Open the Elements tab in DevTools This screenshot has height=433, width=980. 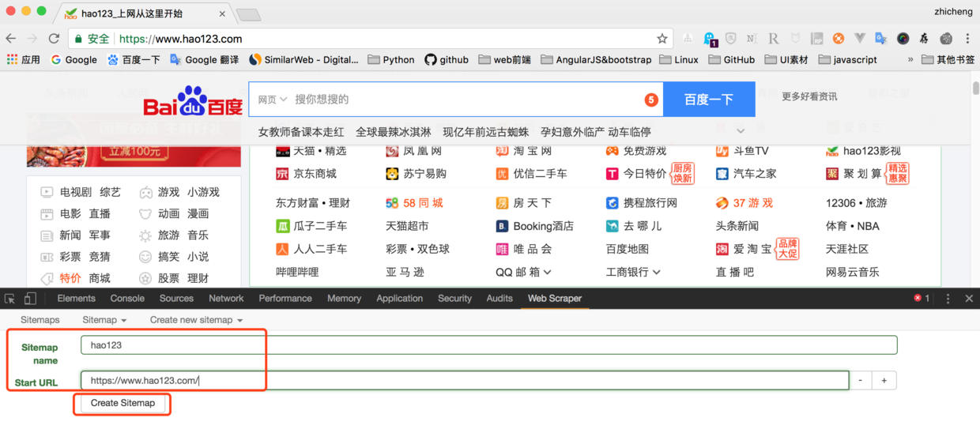coord(77,299)
